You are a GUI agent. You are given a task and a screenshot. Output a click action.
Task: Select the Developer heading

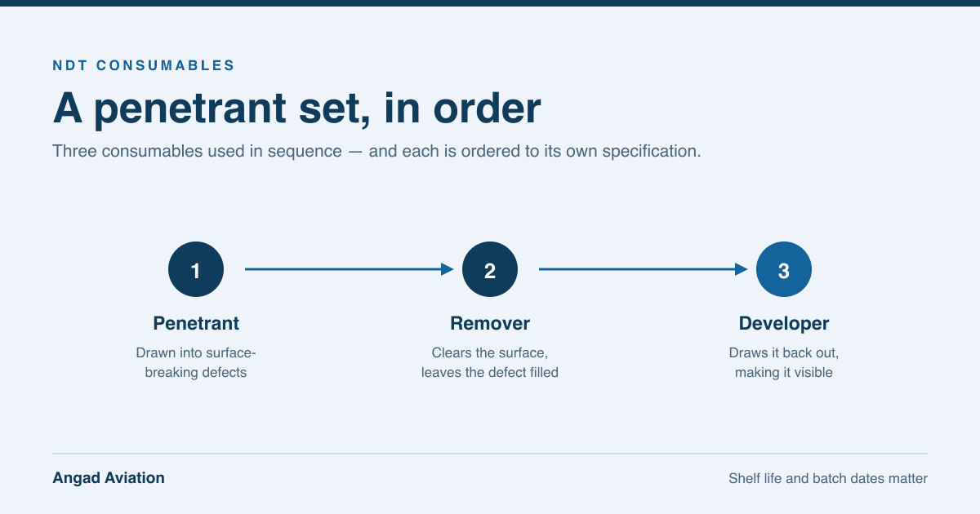[x=784, y=323]
